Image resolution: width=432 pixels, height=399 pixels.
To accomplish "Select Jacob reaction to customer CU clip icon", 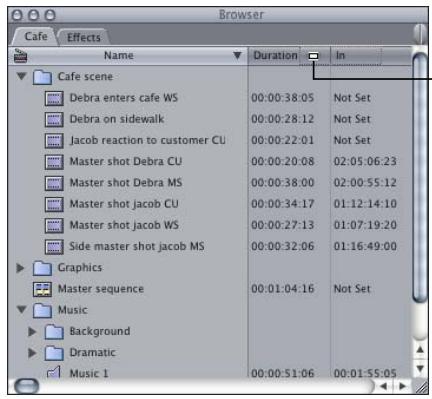I will pyautogui.click(x=54, y=141).
